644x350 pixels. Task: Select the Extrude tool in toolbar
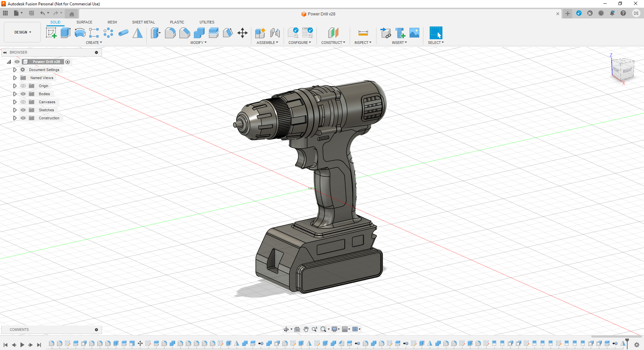point(65,33)
